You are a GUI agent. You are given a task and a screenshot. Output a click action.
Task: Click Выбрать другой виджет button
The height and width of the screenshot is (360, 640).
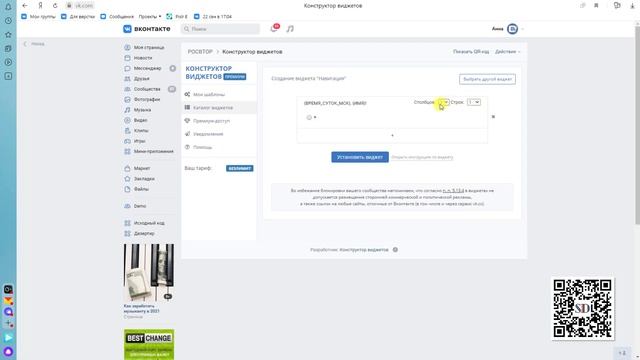(x=487, y=79)
